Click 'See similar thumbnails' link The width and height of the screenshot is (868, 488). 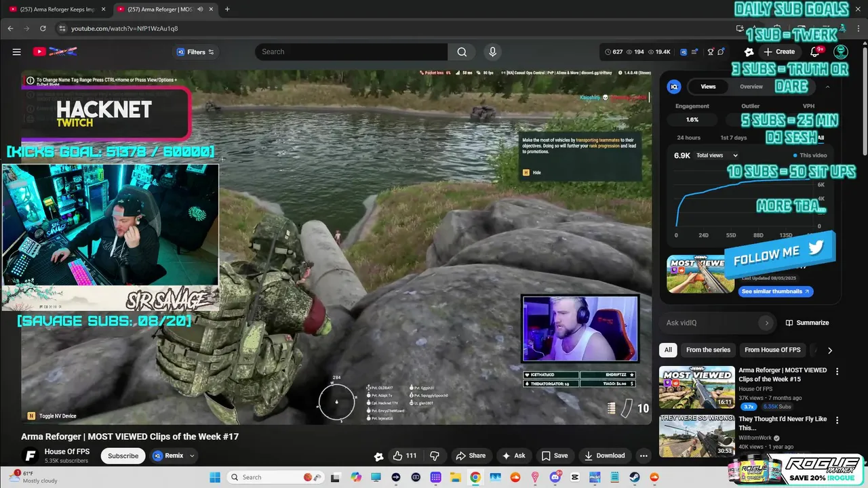pos(776,291)
